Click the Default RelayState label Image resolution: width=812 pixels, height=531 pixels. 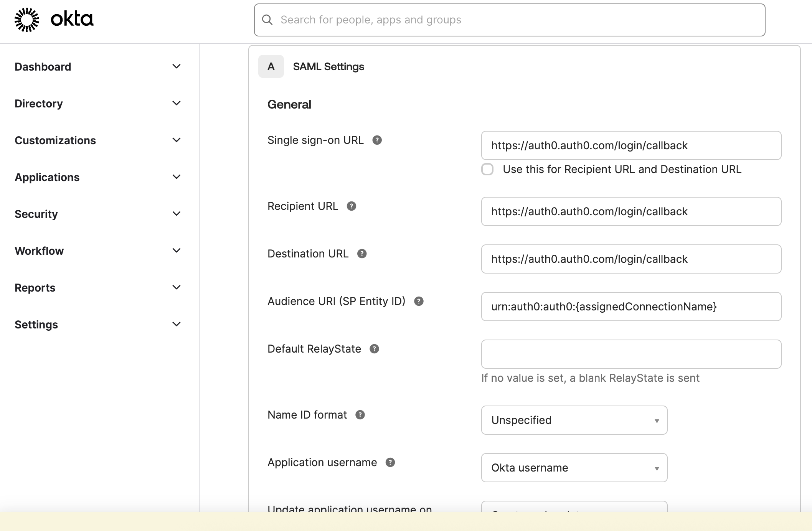point(314,349)
